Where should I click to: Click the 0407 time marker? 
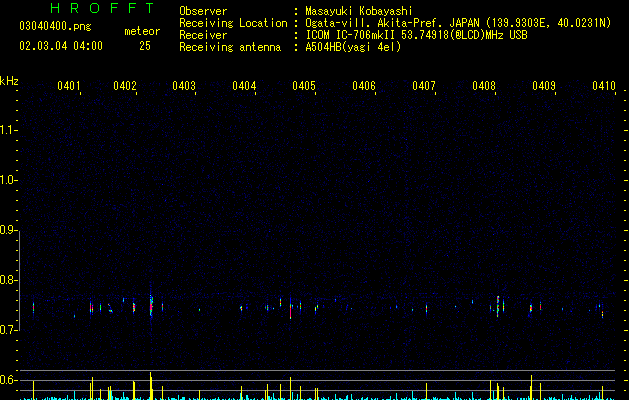coord(424,85)
